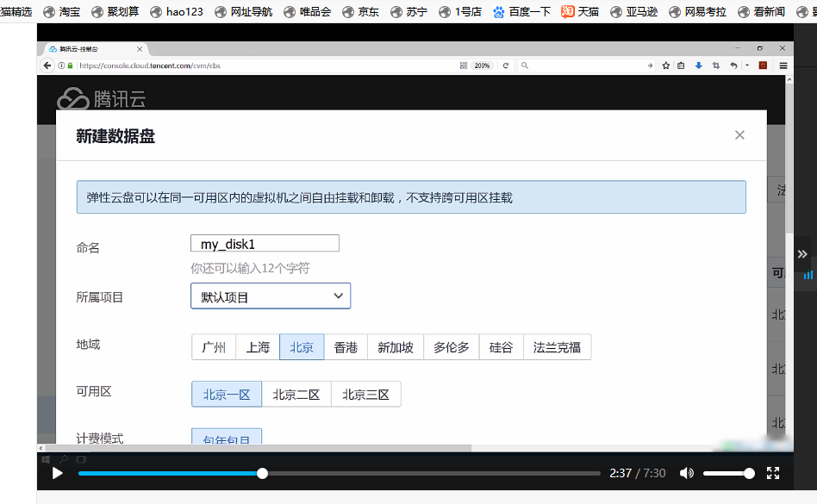Click the horizontal scrollbar of the page
This screenshot has width=817, height=504.
pos(259,448)
